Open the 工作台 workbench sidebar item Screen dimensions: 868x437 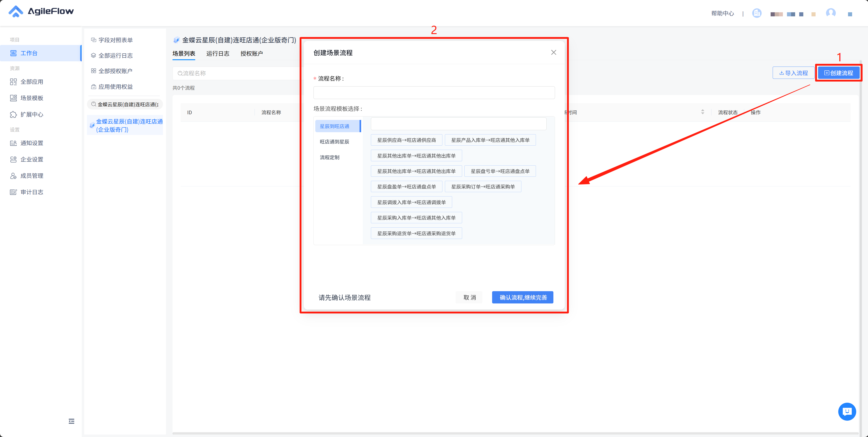[x=29, y=53]
